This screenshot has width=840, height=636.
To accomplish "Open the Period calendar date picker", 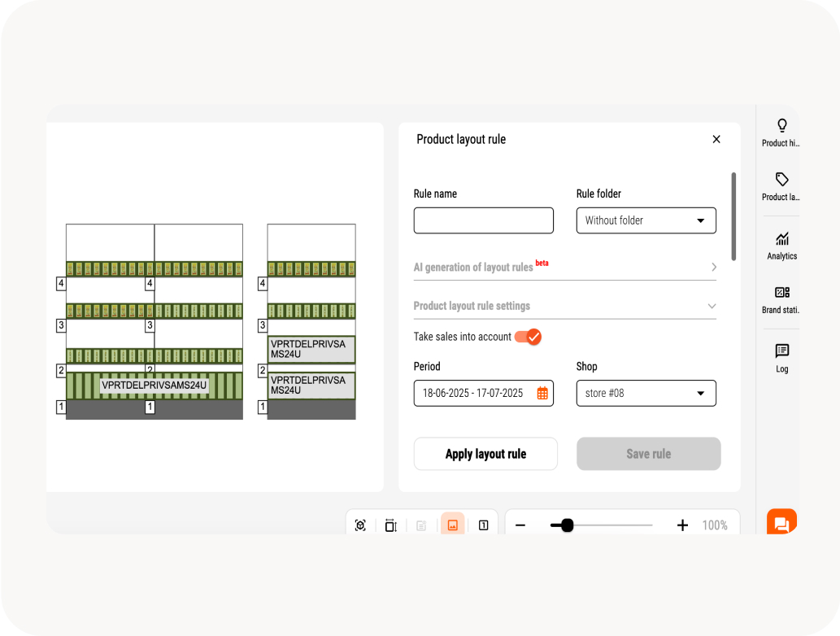I will [542, 394].
